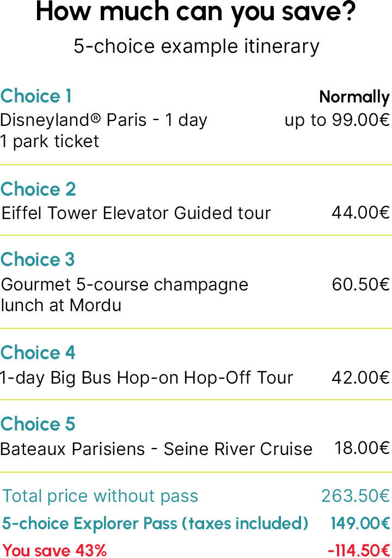Viewport: 392px width, 558px height.
Task: Click the 'Normally' column label
Action: pyautogui.click(x=354, y=97)
